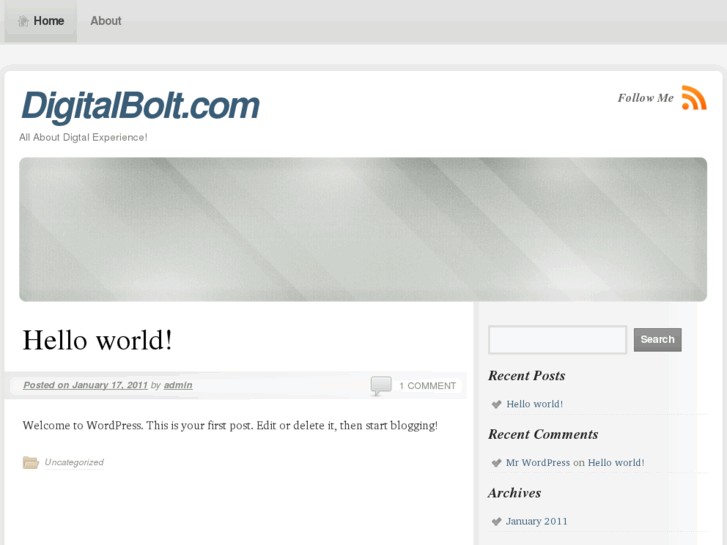Open the 1 COMMENT link

point(427,386)
